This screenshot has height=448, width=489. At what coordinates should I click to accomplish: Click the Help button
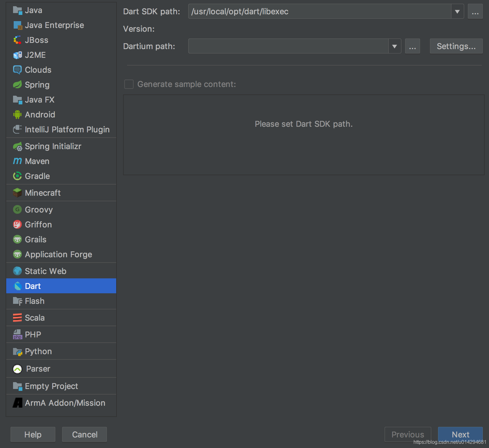click(33, 434)
